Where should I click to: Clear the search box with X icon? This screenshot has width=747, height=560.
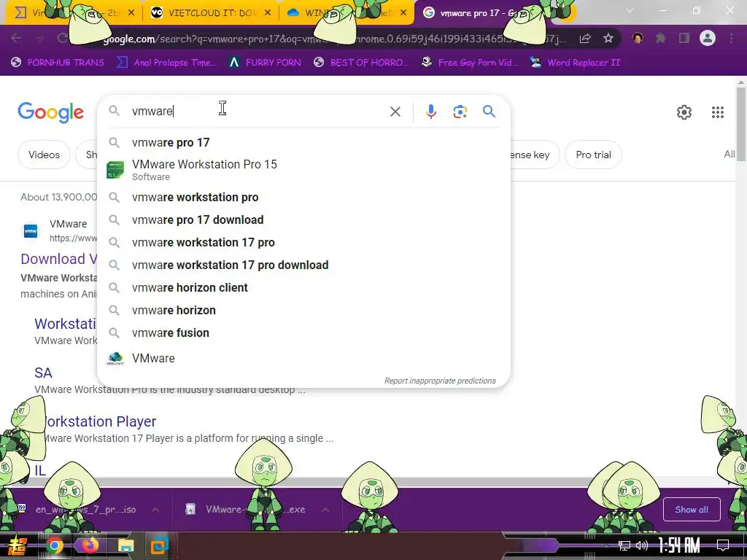(x=395, y=112)
